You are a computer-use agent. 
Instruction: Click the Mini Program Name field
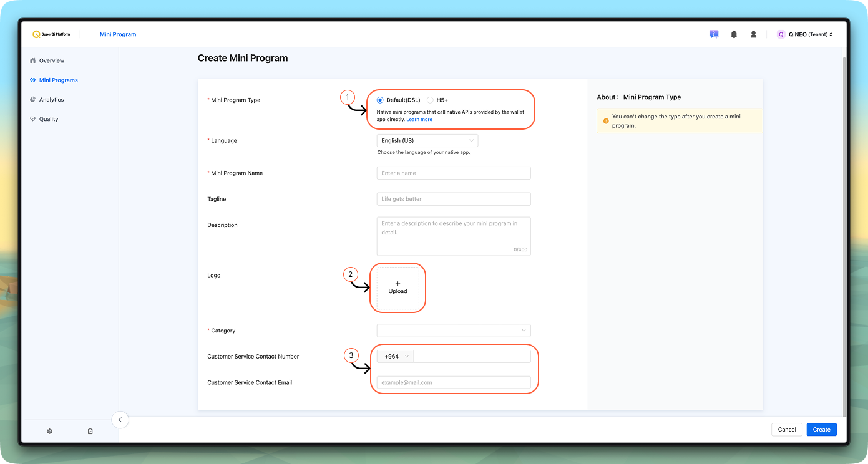(x=454, y=173)
